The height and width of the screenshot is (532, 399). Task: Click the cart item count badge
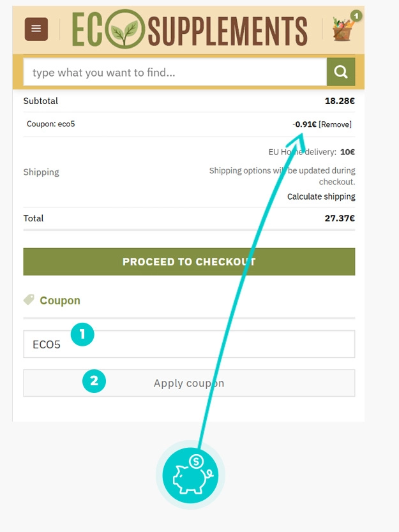pyautogui.click(x=356, y=15)
